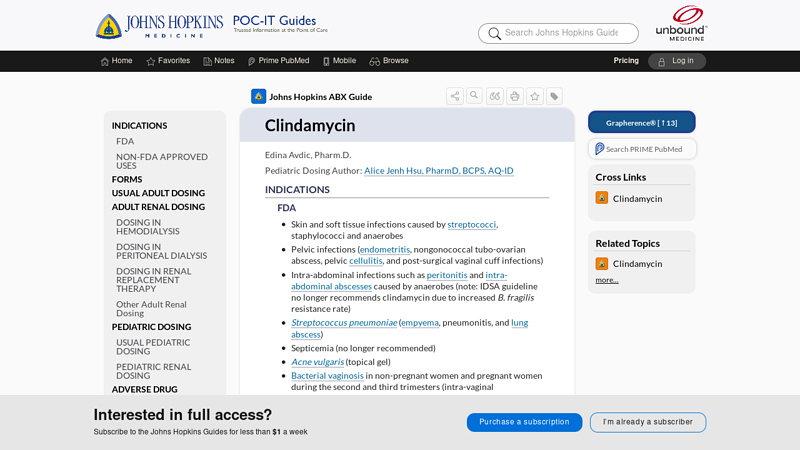Image resolution: width=800 pixels, height=450 pixels.
Task: Open Notes in the top navigation
Action: point(218,61)
